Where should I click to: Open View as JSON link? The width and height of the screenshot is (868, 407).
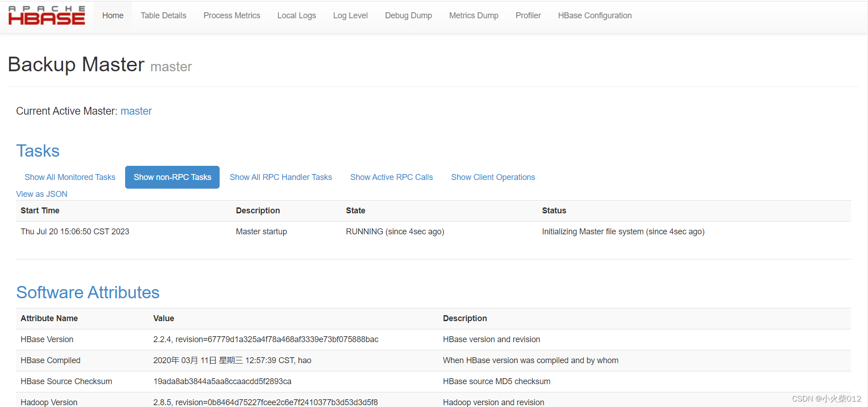[42, 194]
